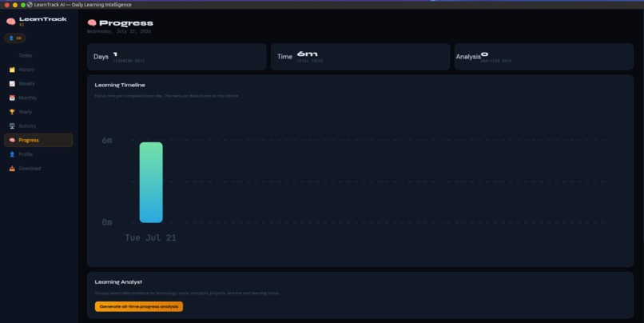Go to the Today page
Viewport: 644px width, 323px height.
pyautogui.click(x=26, y=55)
